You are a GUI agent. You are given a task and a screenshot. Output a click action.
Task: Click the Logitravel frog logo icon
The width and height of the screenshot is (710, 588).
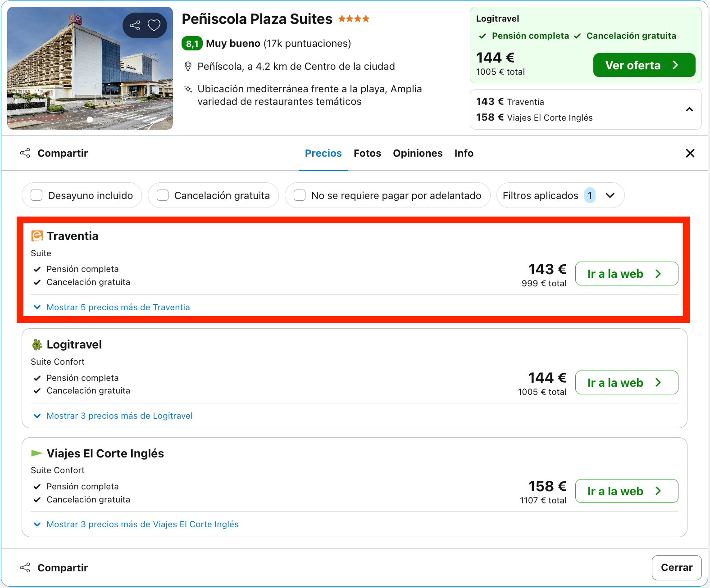37,345
